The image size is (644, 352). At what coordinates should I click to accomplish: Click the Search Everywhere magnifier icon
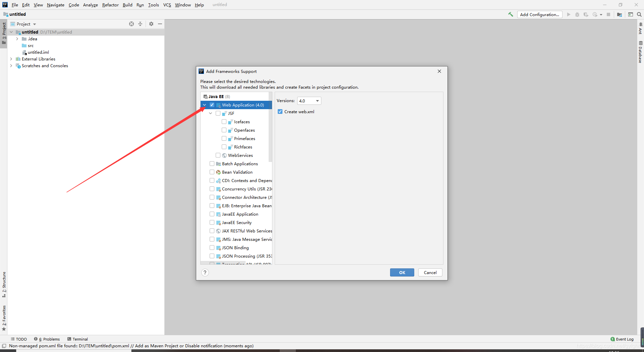[x=639, y=14]
